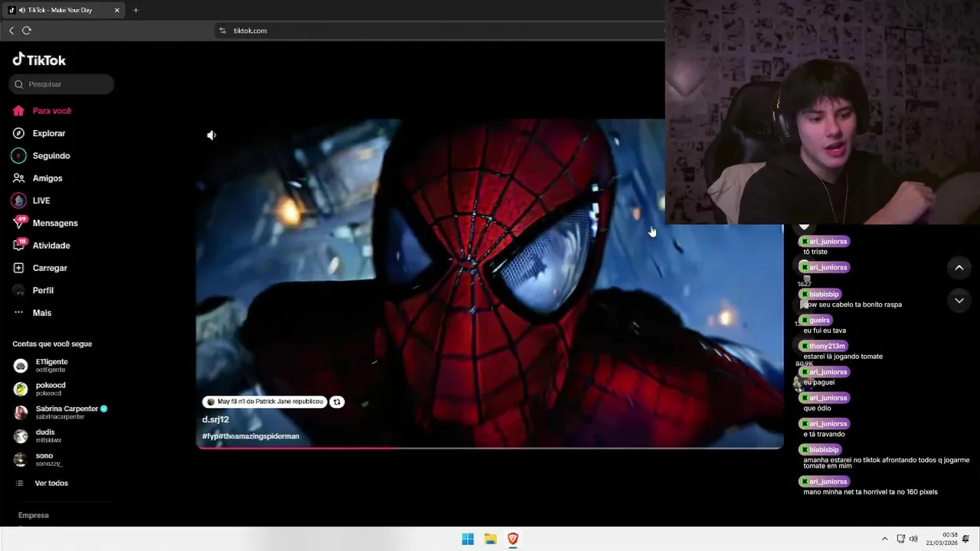The width and height of the screenshot is (980, 551).
Task: Click Ver todos followed accounts link
Action: point(51,484)
